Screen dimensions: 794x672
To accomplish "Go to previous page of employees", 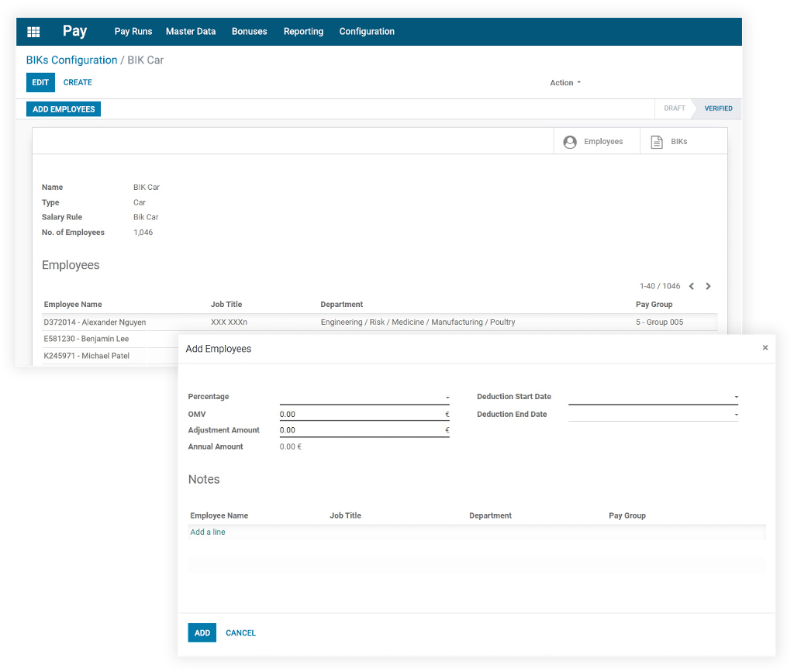I will (691, 287).
